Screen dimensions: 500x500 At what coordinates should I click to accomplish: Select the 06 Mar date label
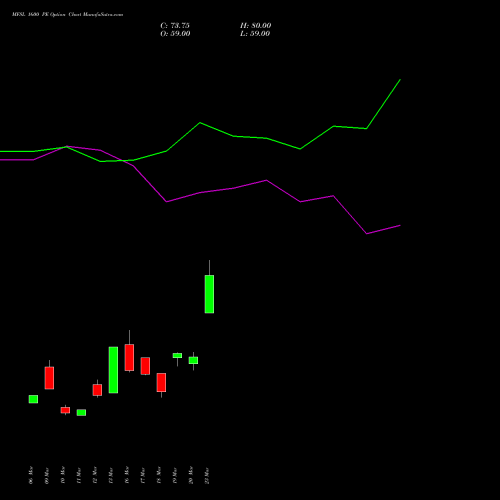31,475
